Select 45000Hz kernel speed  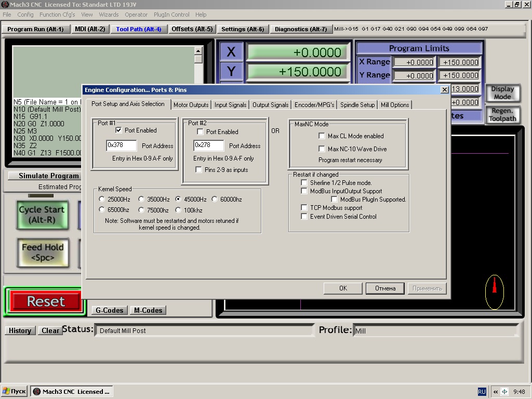coord(178,199)
